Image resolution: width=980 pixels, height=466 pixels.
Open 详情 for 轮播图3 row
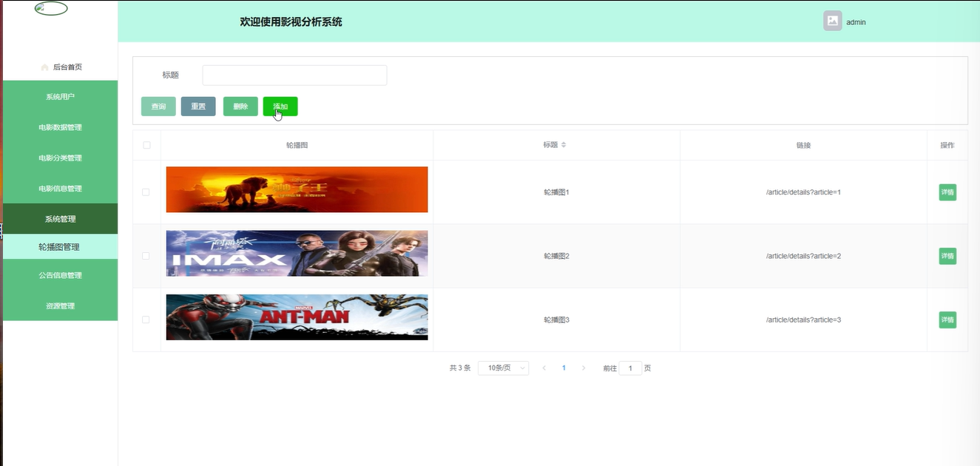pyautogui.click(x=947, y=320)
